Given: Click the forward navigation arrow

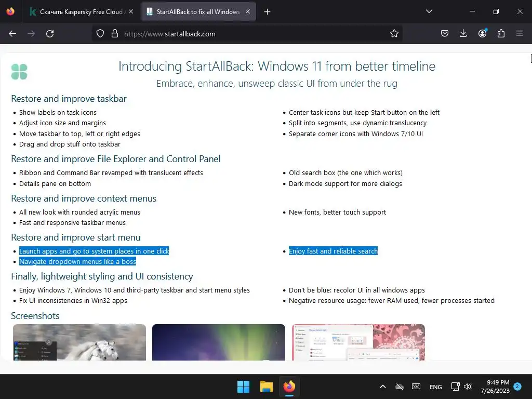Looking at the screenshot, I should 31,34.
